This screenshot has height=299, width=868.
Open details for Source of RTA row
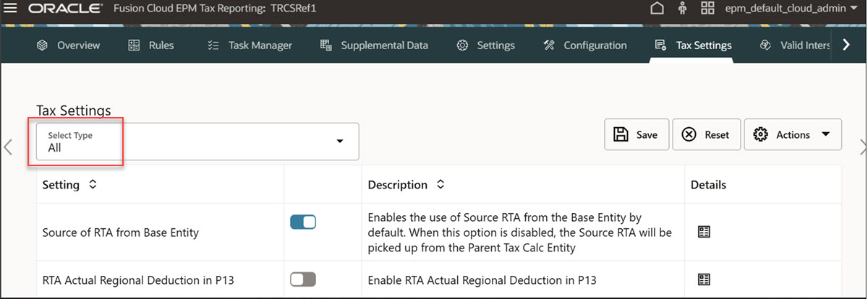pyautogui.click(x=704, y=232)
